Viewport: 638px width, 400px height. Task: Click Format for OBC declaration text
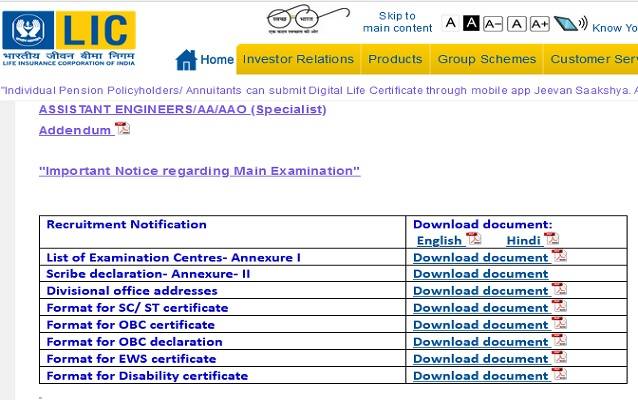tap(134, 342)
